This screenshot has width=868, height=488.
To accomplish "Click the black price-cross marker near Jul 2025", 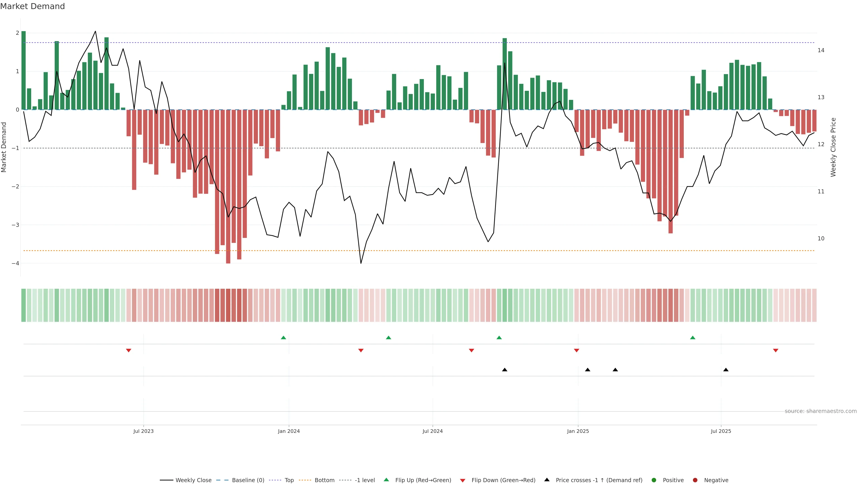I will click(726, 370).
